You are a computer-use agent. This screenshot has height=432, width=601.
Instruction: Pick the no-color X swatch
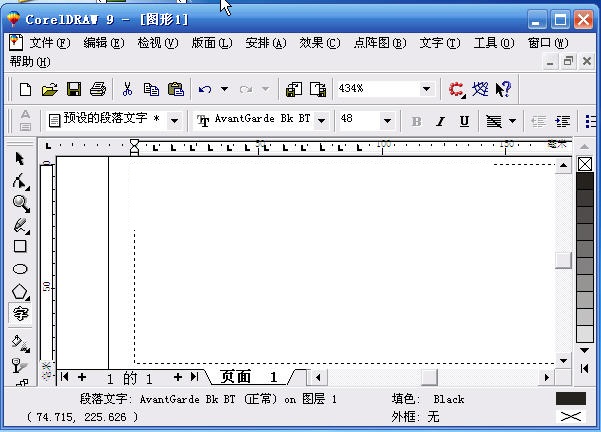click(585, 164)
